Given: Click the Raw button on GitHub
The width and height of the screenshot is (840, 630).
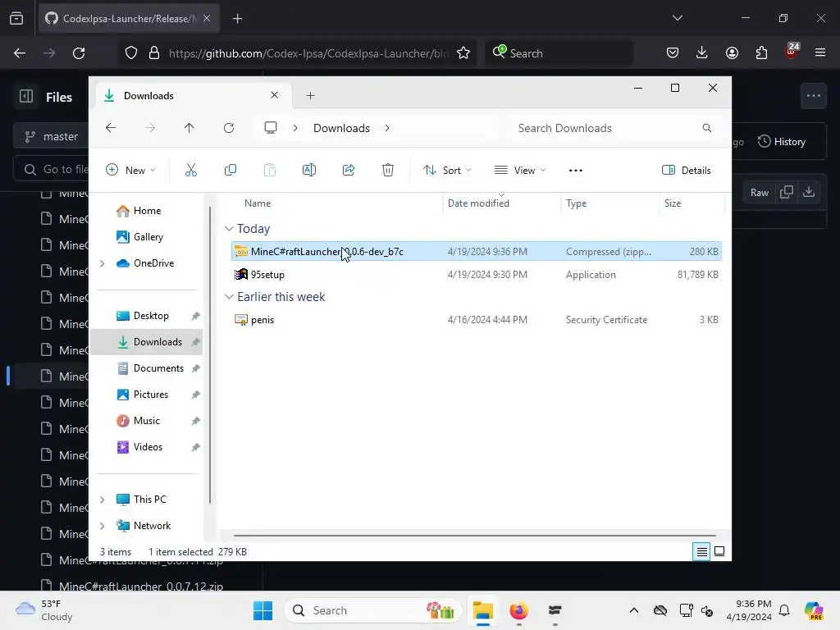Looking at the screenshot, I should [x=759, y=192].
